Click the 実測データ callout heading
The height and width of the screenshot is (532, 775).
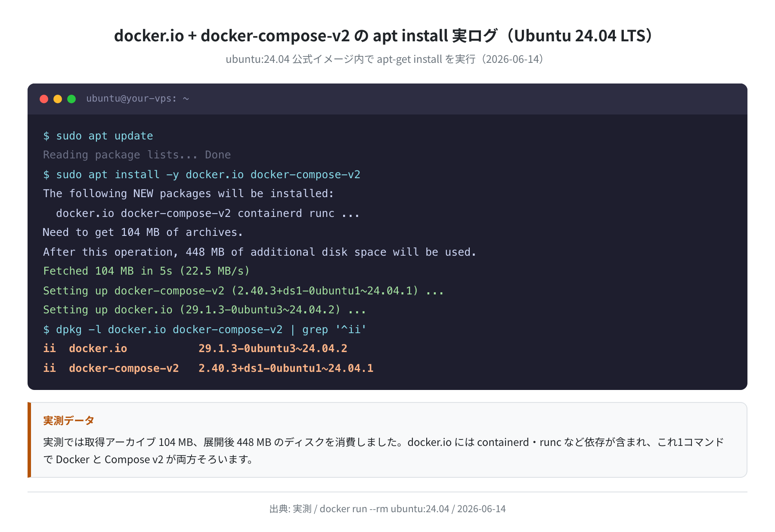coord(69,421)
